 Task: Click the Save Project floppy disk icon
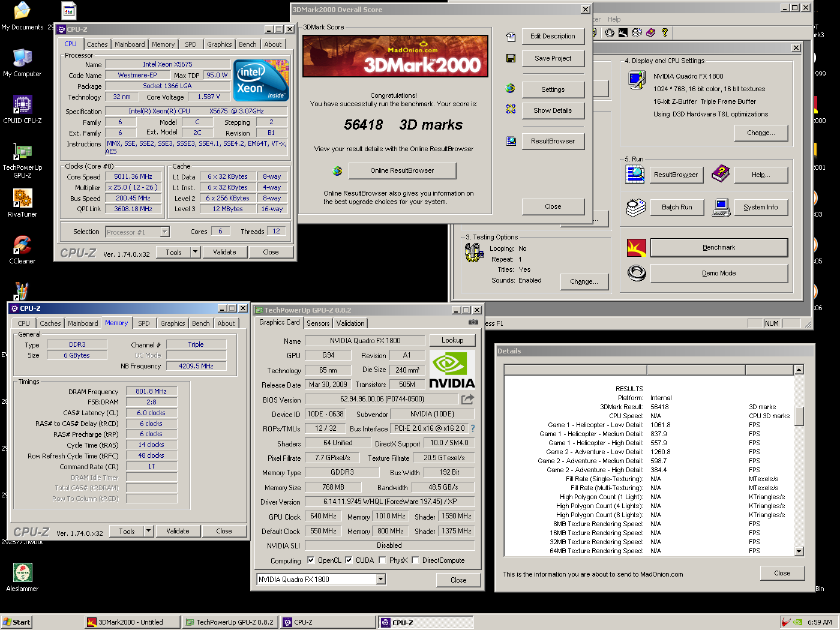[511, 58]
